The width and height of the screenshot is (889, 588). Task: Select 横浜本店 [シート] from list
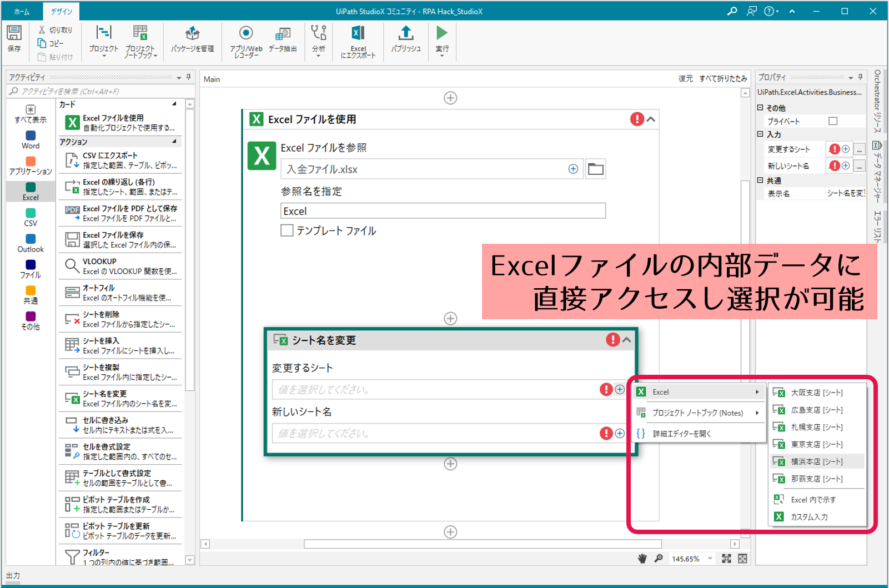click(x=817, y=461)
